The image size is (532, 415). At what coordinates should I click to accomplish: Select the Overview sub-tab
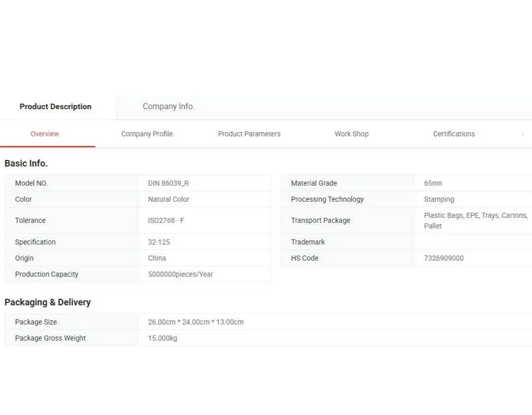[x=45, y=134]
